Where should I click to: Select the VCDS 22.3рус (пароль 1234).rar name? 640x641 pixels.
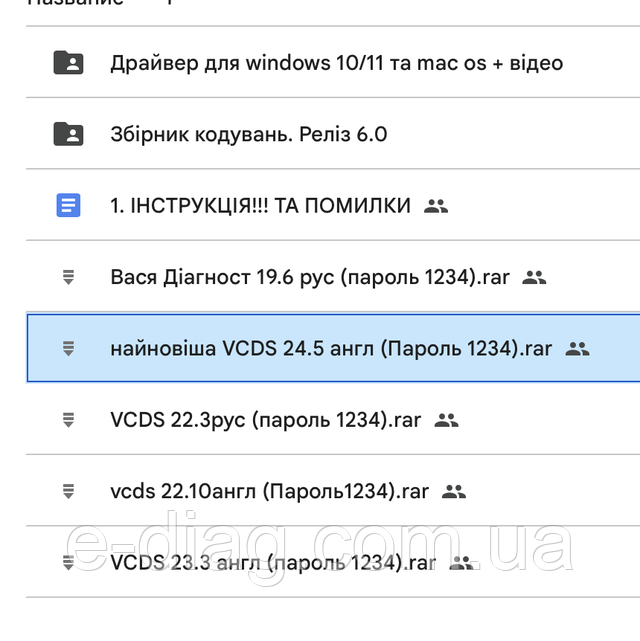(266, 420)
